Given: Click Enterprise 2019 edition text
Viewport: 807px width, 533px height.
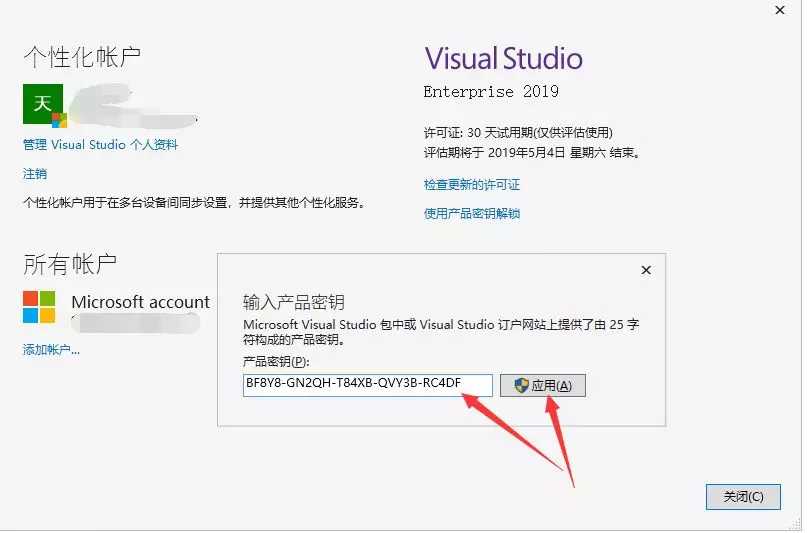Looking at the screenshot, I should pos(491,92).
